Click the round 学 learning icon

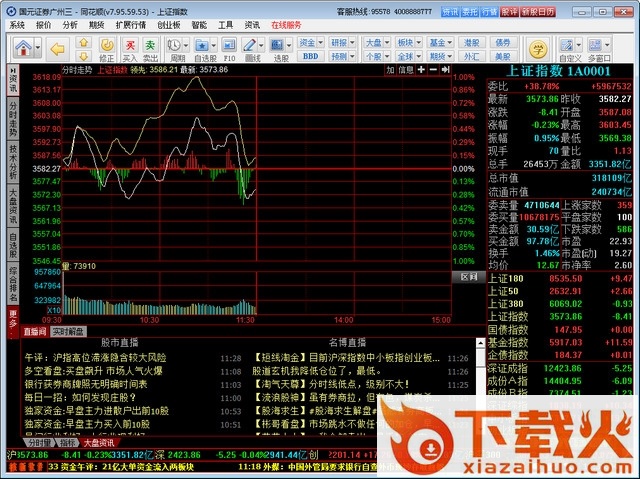pyautogui.click(x=538, y=49)
